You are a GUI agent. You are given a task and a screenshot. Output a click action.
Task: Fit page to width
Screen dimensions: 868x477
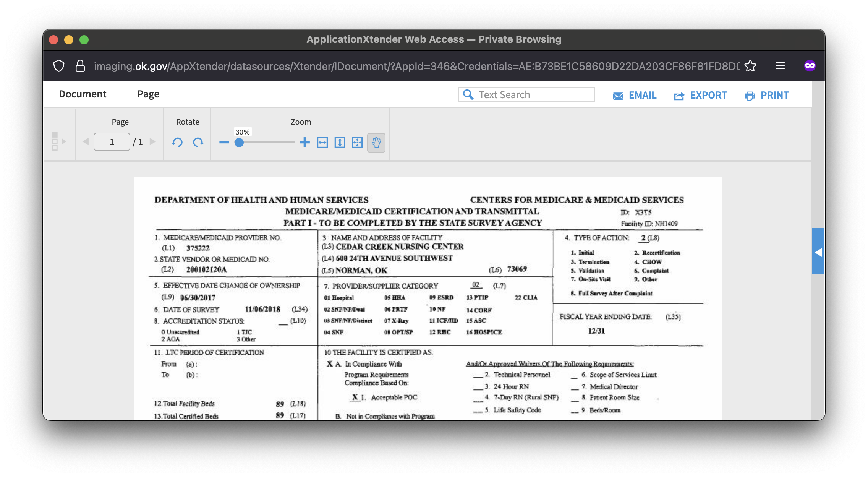point(322,143)
